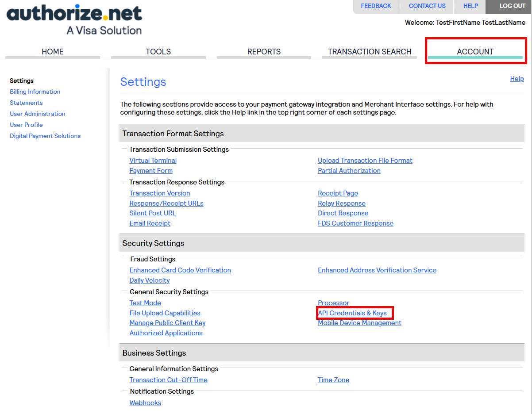Select the Time Zone link
This screenshot has width=532, height=414.
(333, 380)
